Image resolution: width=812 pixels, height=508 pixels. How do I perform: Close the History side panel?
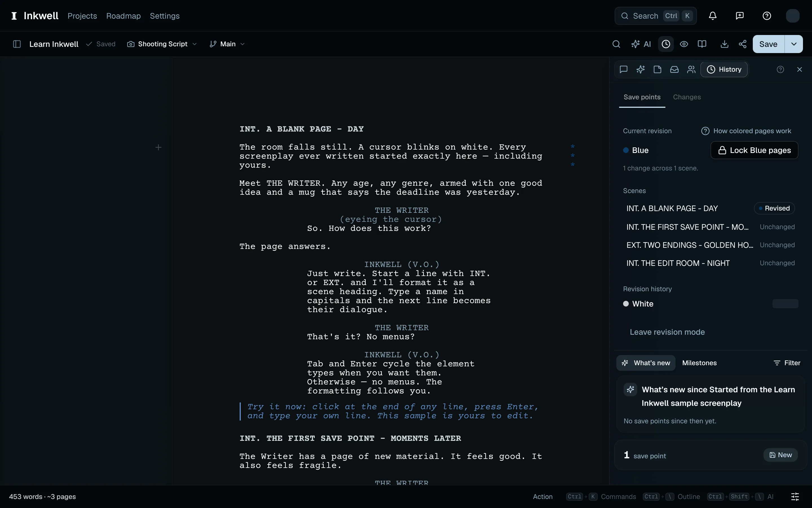click(x=800, y=69)
